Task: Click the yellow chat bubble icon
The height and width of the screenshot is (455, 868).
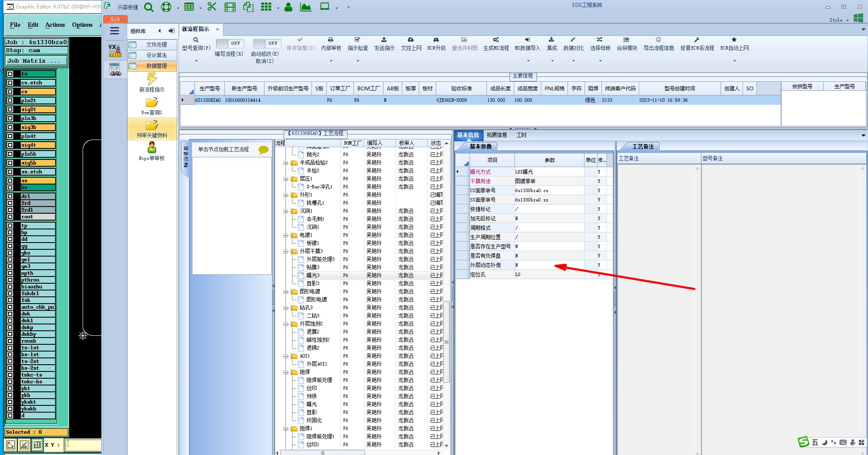Action: pyautogui.click(x=263, y=150)
